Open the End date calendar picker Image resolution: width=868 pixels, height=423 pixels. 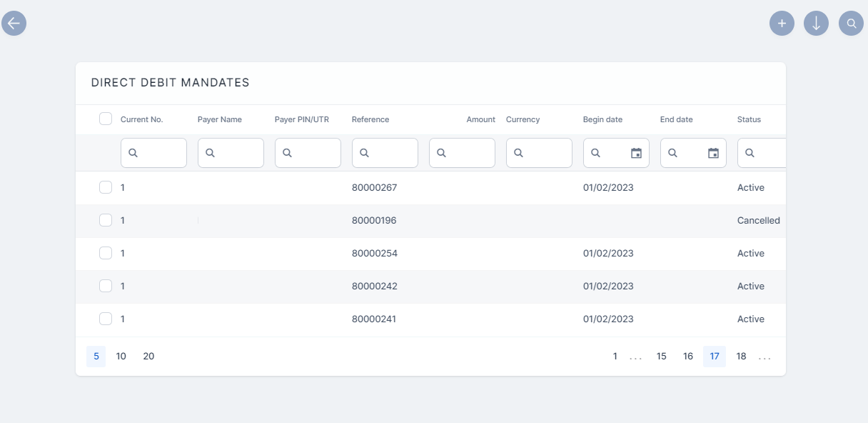713,153
